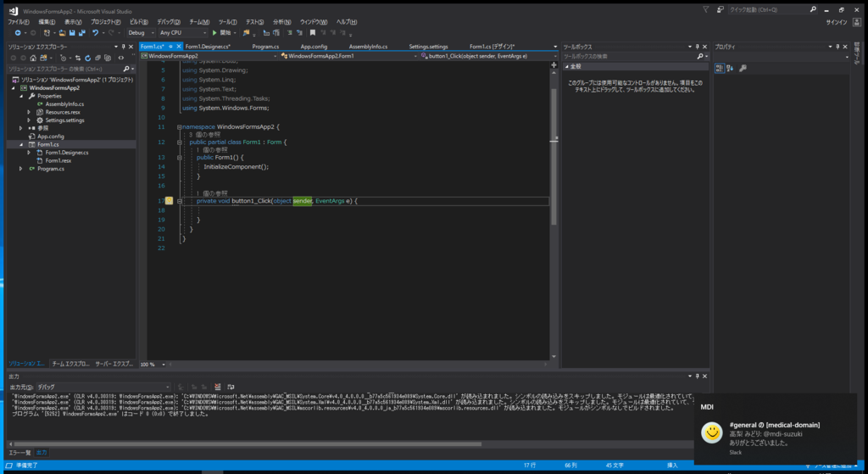Viewport: 868px width, 474px height.
Task: Click the account avatar icon next to サインイン
Action: tap(857, 22)
